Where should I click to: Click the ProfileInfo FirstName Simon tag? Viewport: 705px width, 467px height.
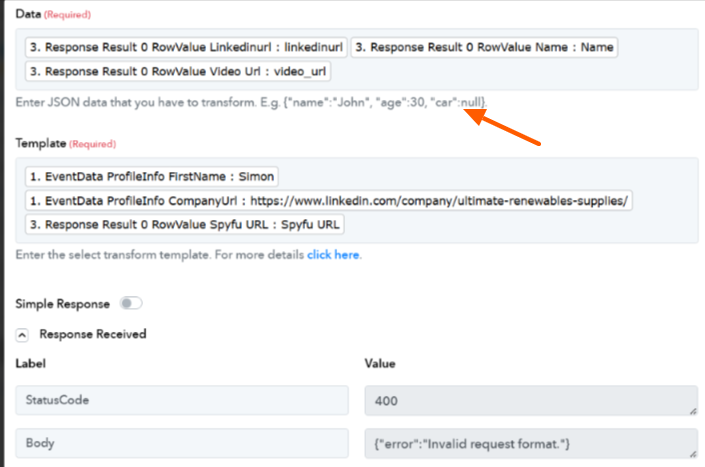152,177
